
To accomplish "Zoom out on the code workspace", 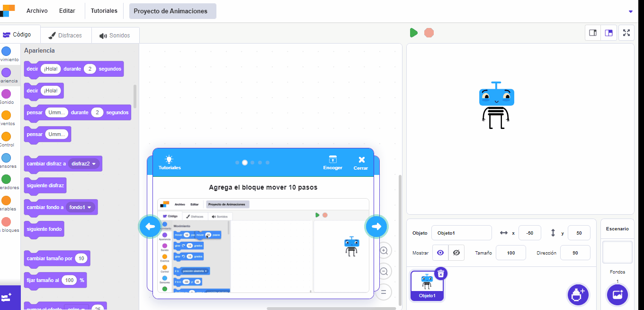I will 384,272.
